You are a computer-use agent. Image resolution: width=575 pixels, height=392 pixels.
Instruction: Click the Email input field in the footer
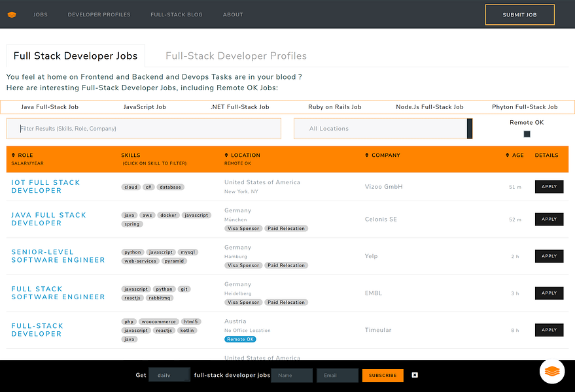(x=336, y=375)
